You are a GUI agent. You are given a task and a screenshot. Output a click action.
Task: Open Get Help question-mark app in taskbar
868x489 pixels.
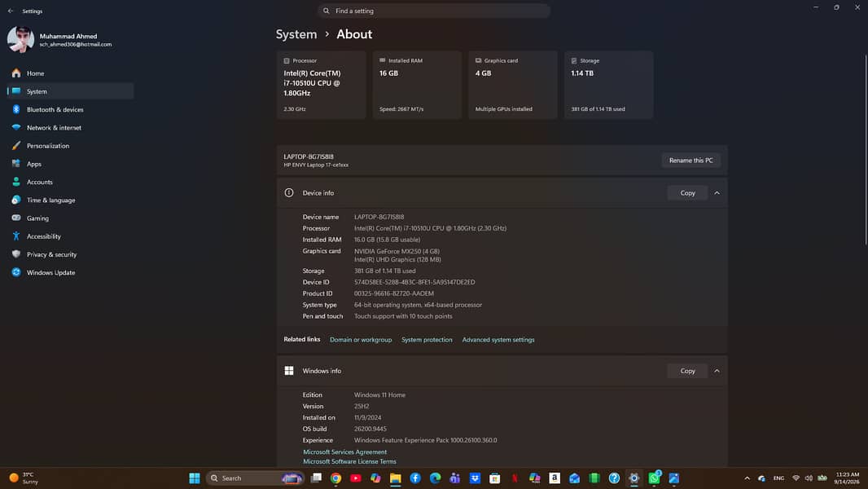[x=614, y=478]
